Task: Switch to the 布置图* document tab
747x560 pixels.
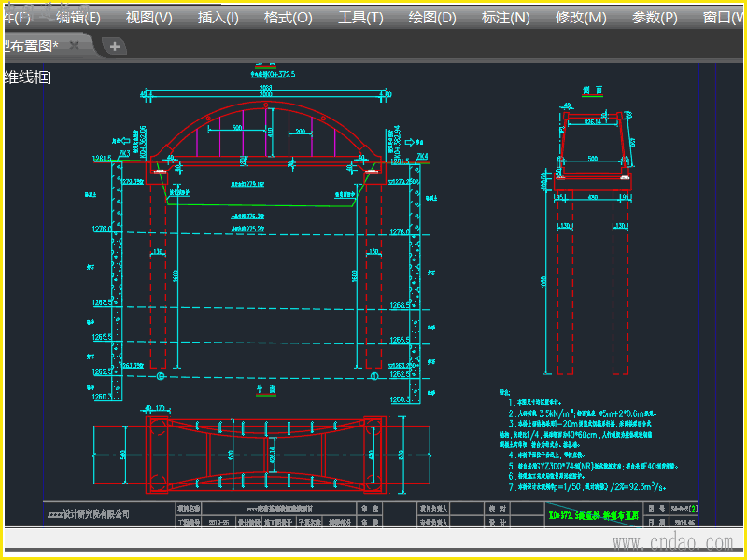Action: [x=30, y=46]
